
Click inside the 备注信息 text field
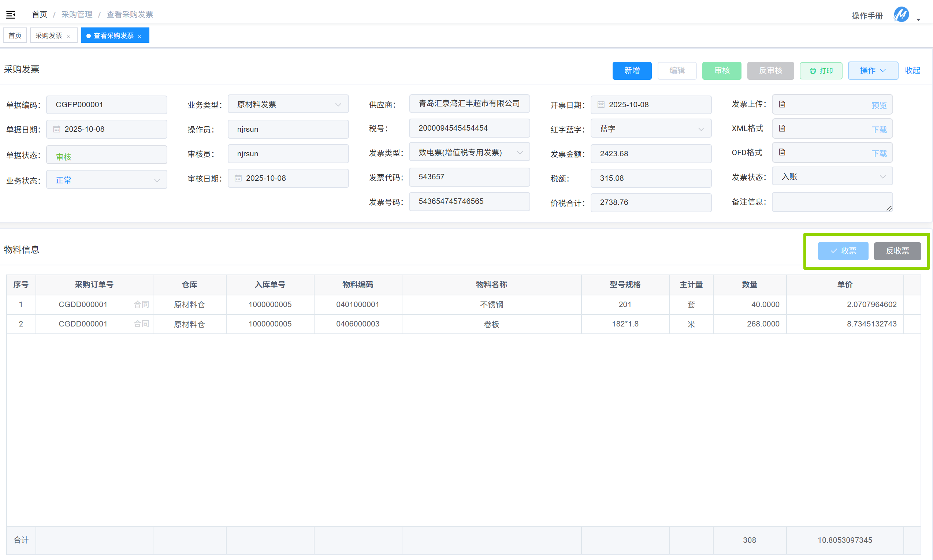pos(832,202)
